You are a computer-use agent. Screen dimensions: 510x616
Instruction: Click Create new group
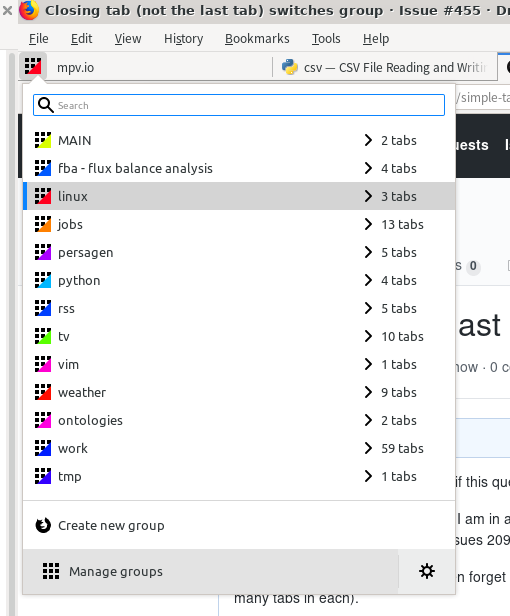[x=239, y=525]
